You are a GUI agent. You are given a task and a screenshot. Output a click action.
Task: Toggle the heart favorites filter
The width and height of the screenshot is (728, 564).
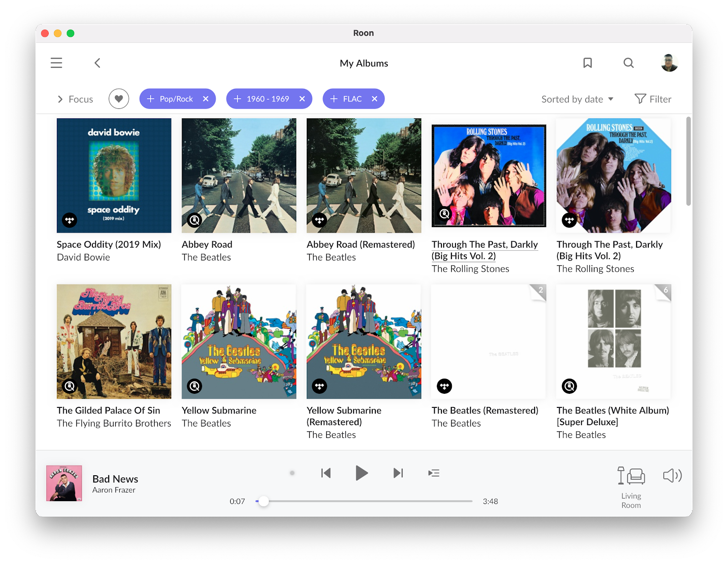click(119, 99)
